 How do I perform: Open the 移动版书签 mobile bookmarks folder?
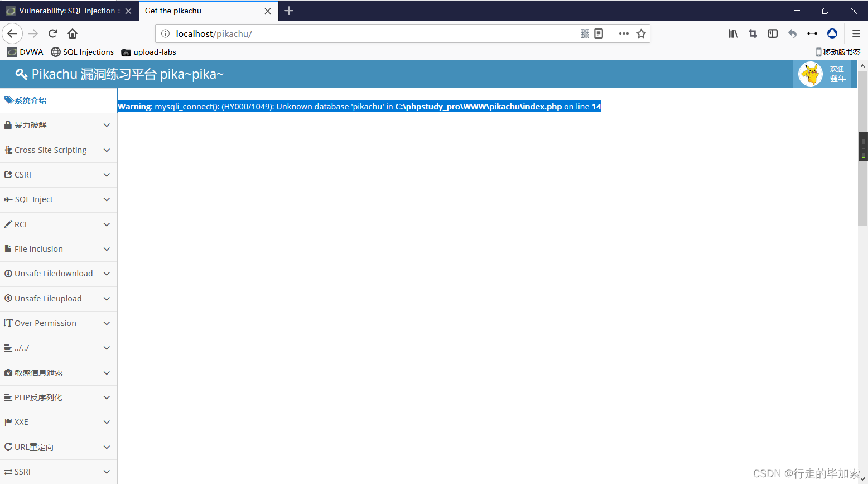point(838,52)
